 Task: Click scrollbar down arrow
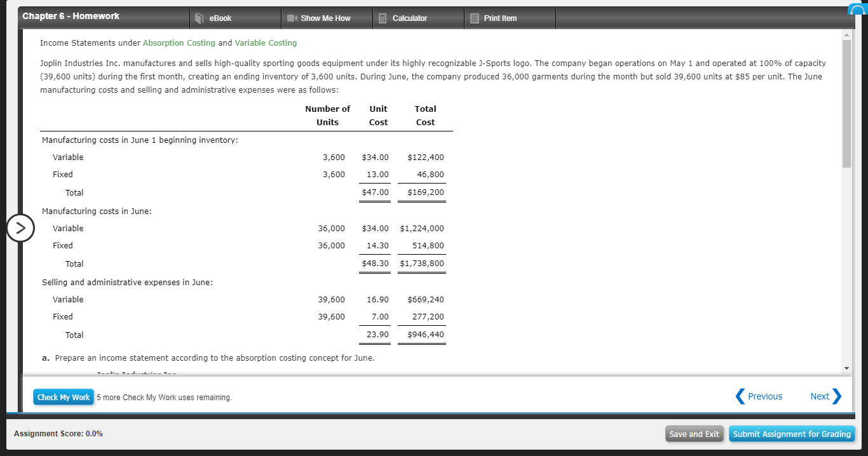click(x=846, y=368)
